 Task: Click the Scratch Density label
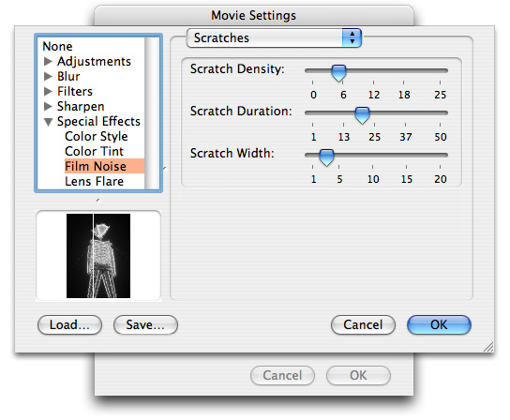point(237,69)
